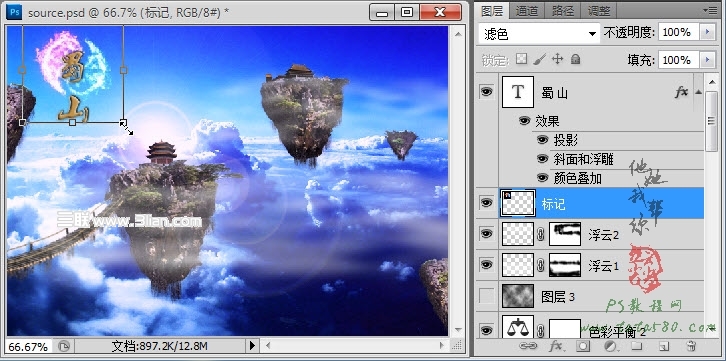Viewport: 726px width, 361px height.
Task: Click the 文档:897.2K/12.8M status text
Action: pyautogui.click(x=159, y=346)
